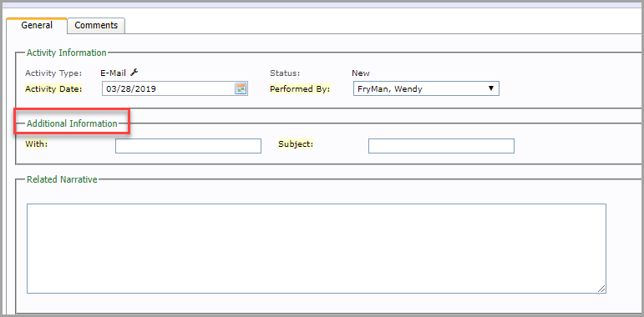
Task: Switch to the Comments tab
Action: point(96,25)
